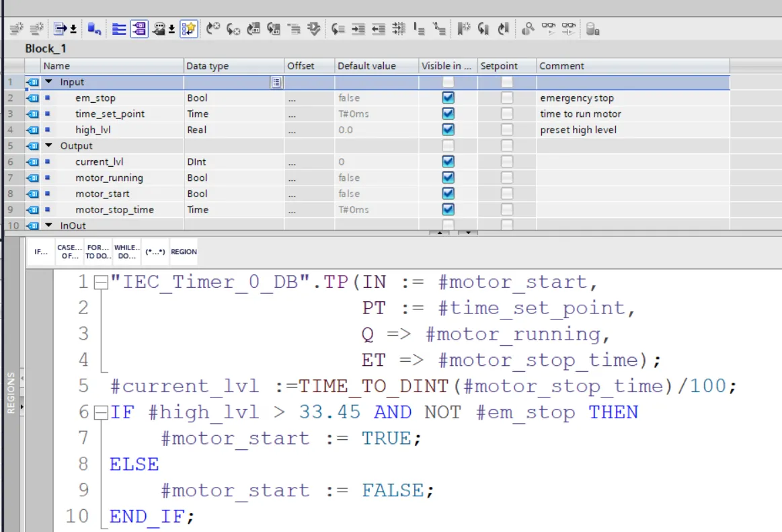Click the 'emergency stop' comment cell
Image resolution: width=782 pixels, height=532 pixels.
(633, 98)
